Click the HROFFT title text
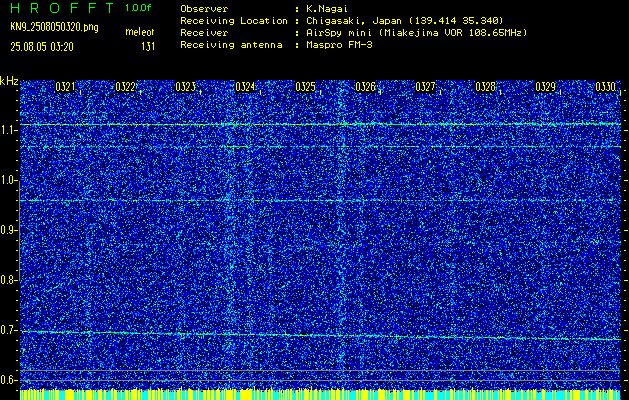629x400 pixels. tap(62, 8)
